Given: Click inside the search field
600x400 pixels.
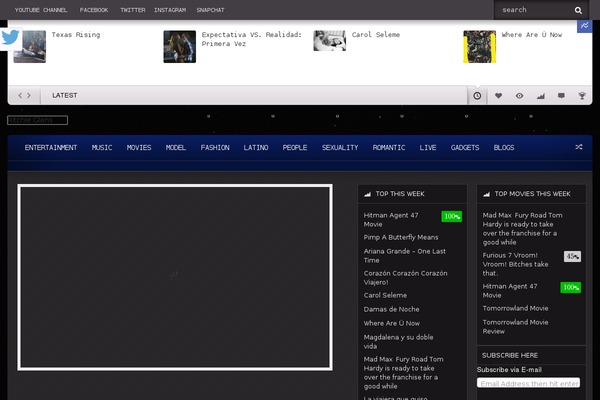Looking at the screenshot, I should coord(534,10).
